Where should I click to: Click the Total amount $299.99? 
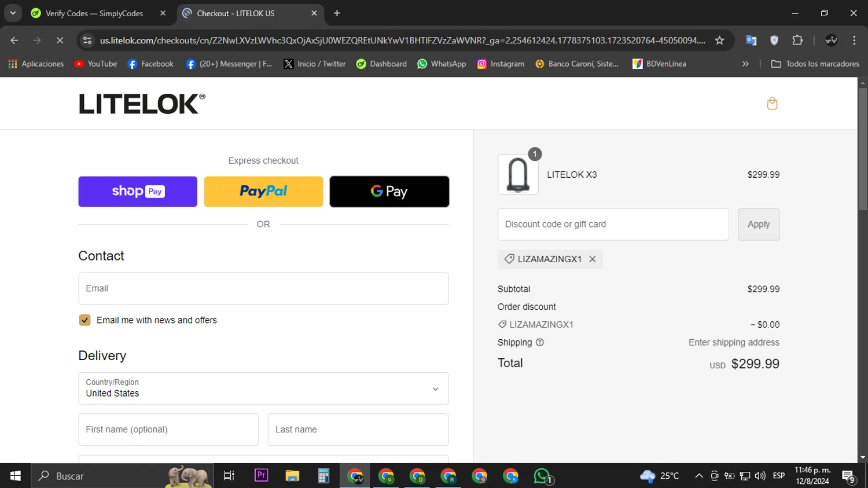point(755,364)
